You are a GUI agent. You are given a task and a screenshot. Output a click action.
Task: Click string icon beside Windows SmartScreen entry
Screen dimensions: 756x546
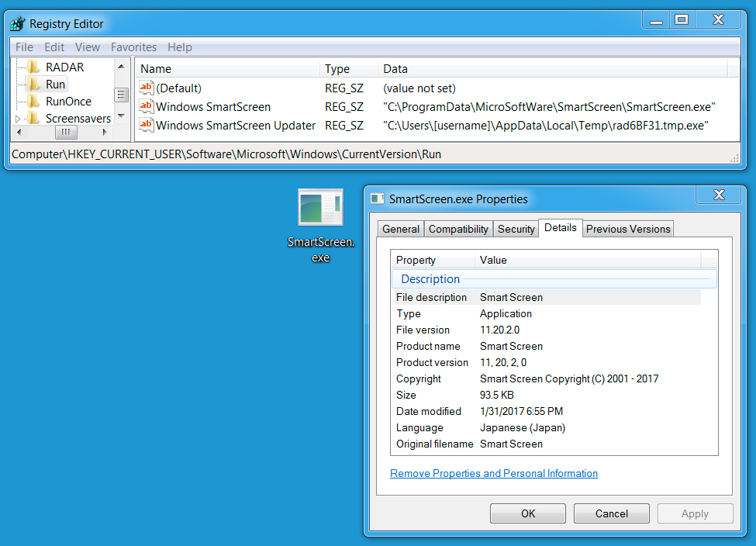(146, 106)
